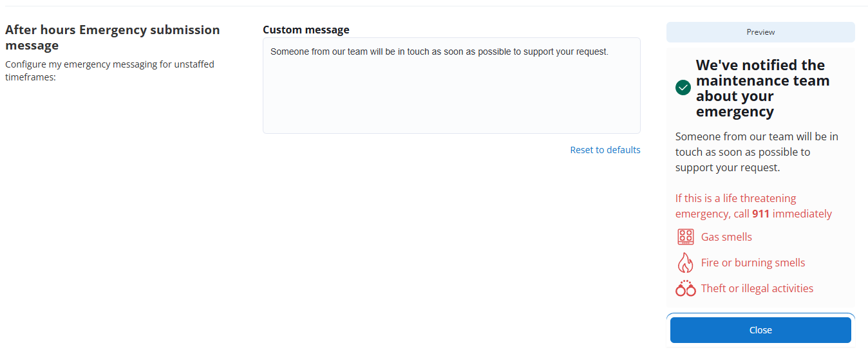Click the After hours Emergency submission heading

coord(112,37)
